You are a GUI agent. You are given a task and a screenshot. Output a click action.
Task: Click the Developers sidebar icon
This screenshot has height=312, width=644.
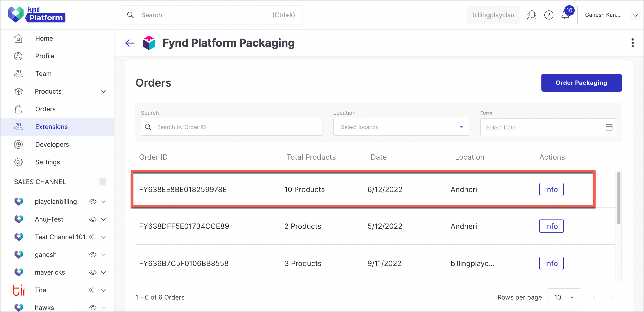click(x=18, y=144)
